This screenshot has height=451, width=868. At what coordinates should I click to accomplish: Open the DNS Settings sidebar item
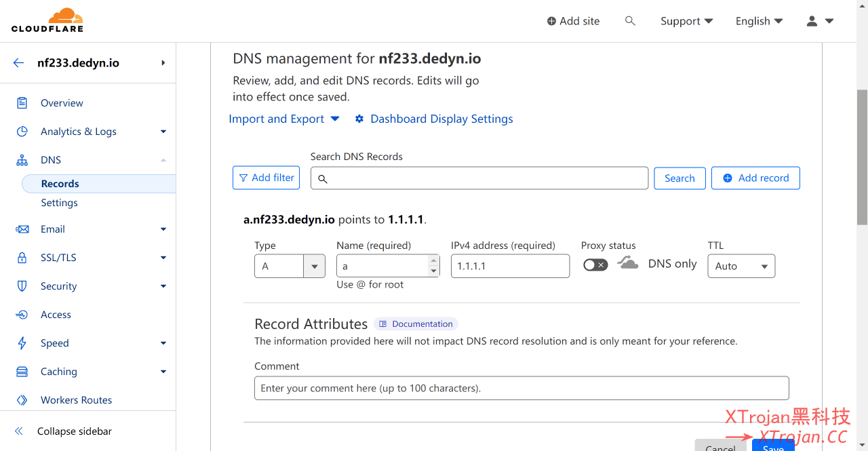point(59,203)
